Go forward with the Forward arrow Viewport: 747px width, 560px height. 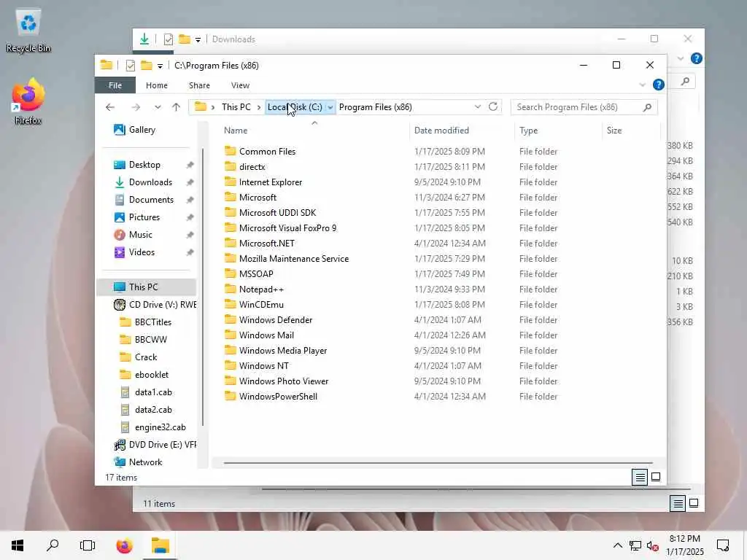coord(136,107)
